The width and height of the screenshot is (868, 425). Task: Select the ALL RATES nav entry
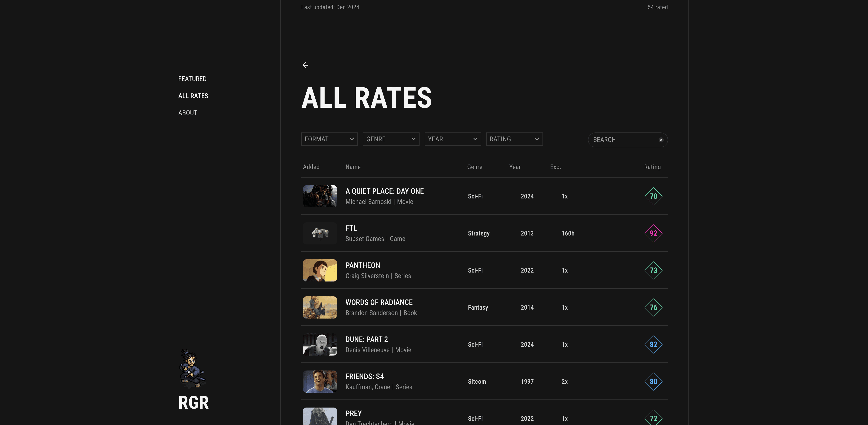(x=193, y=96)
